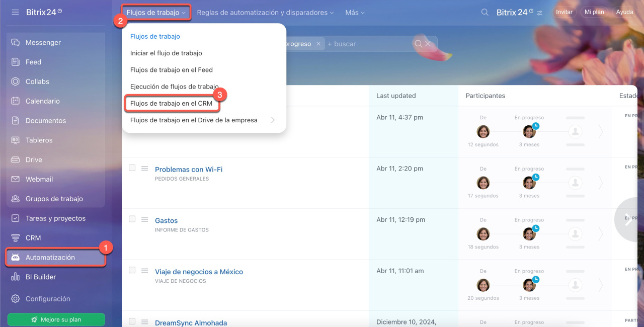Click the date 'Abr 11, 2:20 pm'
Viewport: 644px width, 327px height.
[x=400, y=169]
